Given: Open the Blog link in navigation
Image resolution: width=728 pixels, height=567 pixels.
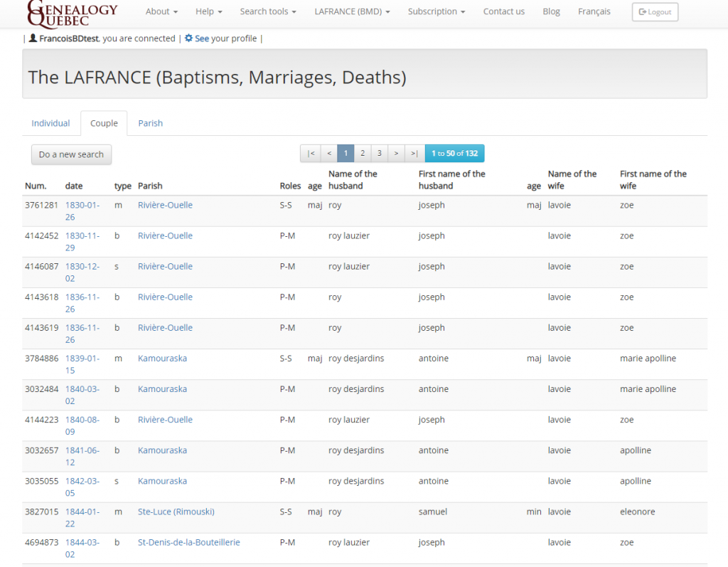Looking at the screenshot, I should point(551,11).
